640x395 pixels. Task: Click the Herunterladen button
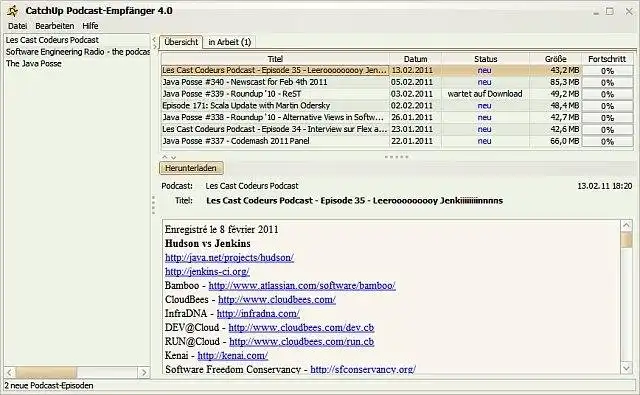pyautogui.click(x=191, y=168)
